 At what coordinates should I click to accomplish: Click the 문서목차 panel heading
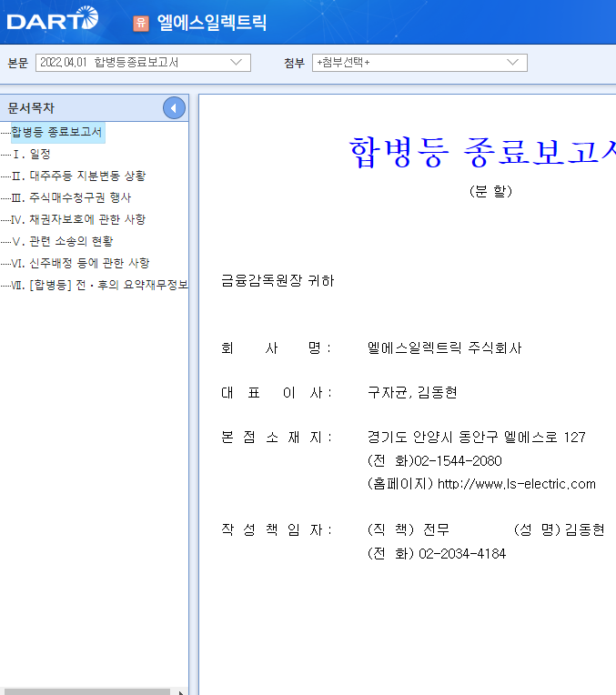click(31, 107)
